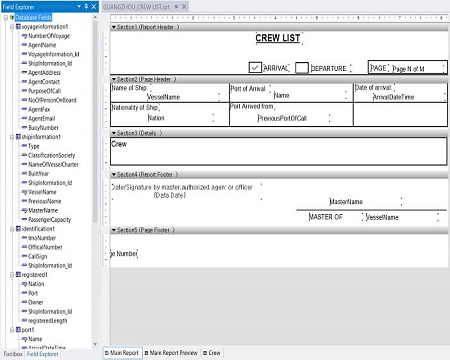Open Field Explorer window options dropdown arrow
This screenshot has height=360, width=450.
click(x=79, y=6)
